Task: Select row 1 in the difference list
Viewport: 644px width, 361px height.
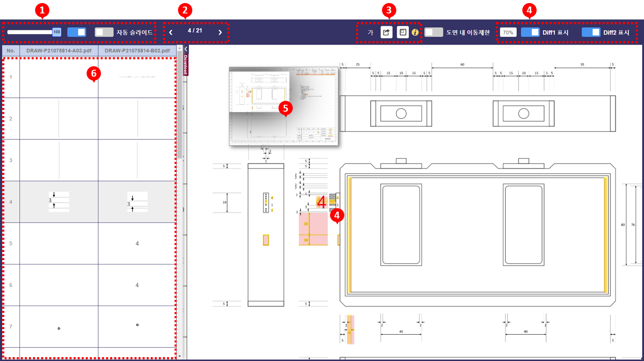Action: click(89, 77)
